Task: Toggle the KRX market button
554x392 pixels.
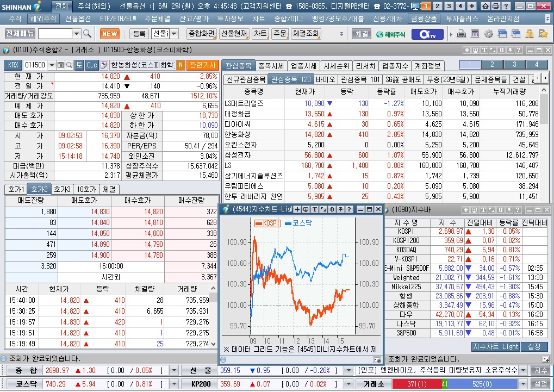Action: tap(13, 65)
